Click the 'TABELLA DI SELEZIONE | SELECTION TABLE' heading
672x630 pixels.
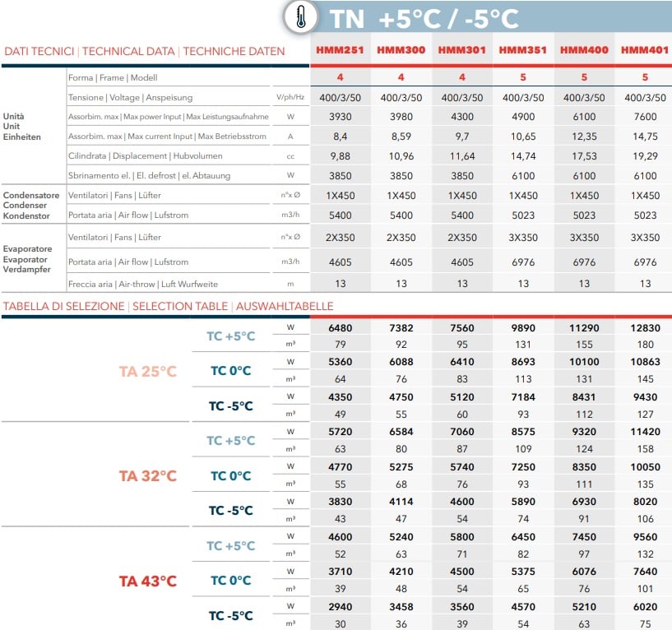(168, 306)
